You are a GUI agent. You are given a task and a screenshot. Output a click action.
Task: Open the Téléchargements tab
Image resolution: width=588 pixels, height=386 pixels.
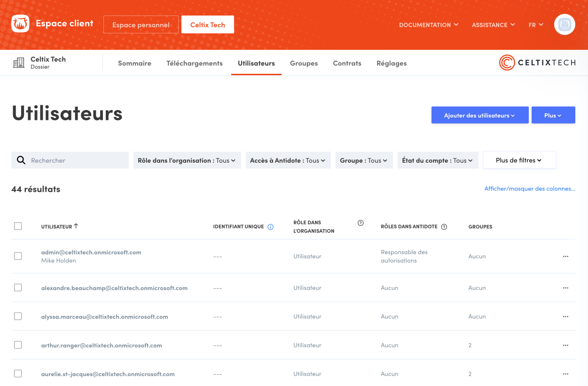click(x=194, y=63)
